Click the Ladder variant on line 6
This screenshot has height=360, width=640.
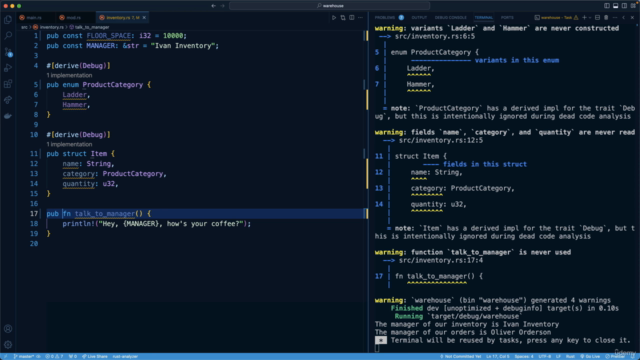pyautogui.click(x=75, y=95)
